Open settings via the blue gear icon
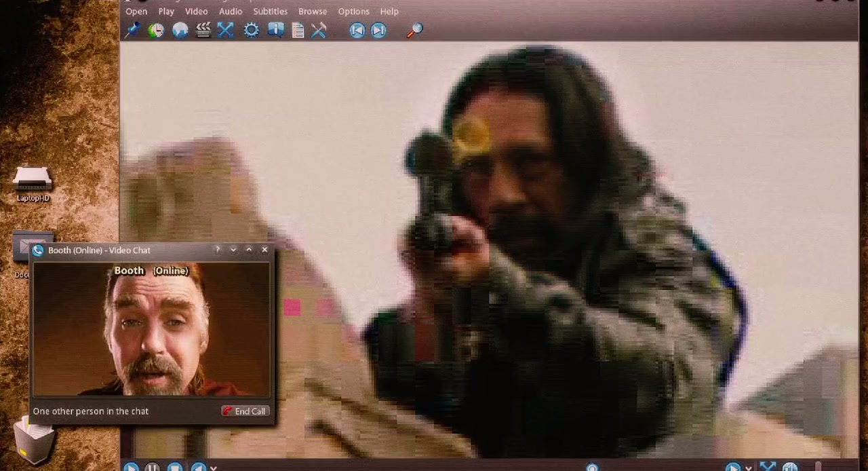The width and height of the screenshot is (868, 471). [251, 31]
